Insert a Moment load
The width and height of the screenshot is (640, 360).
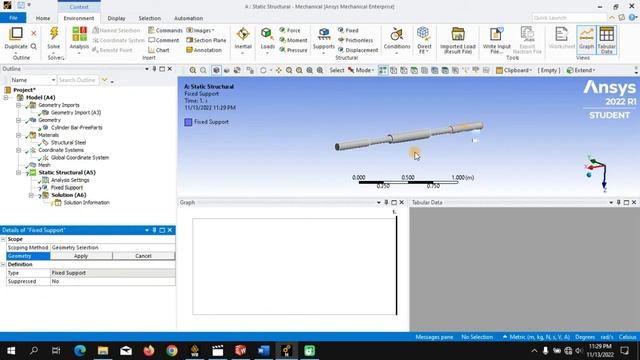(293, 40)
